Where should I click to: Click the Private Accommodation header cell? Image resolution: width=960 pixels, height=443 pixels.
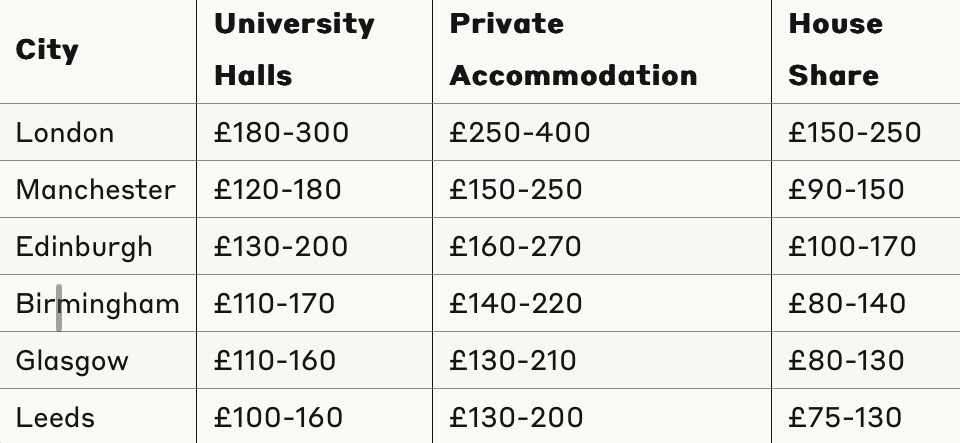pos(573,50)
